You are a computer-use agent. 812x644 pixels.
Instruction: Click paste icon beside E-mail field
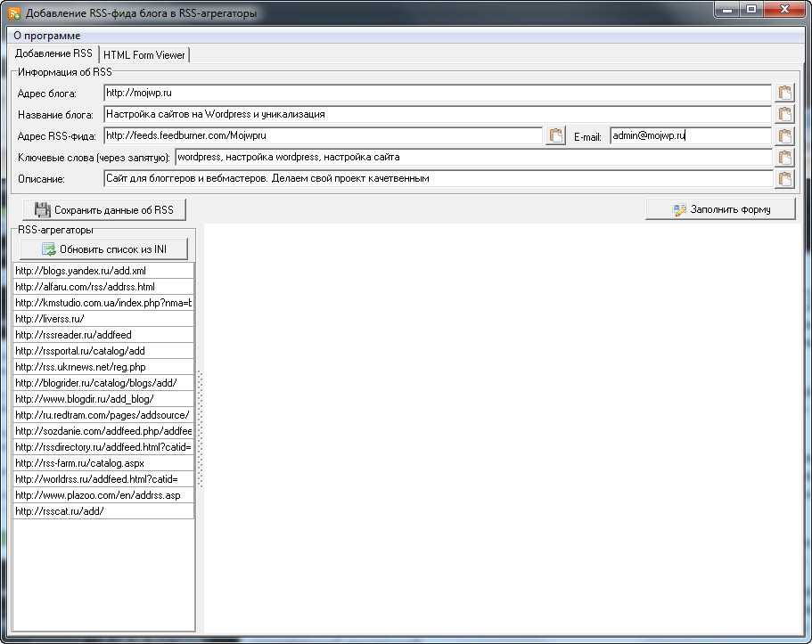(784, 135)
